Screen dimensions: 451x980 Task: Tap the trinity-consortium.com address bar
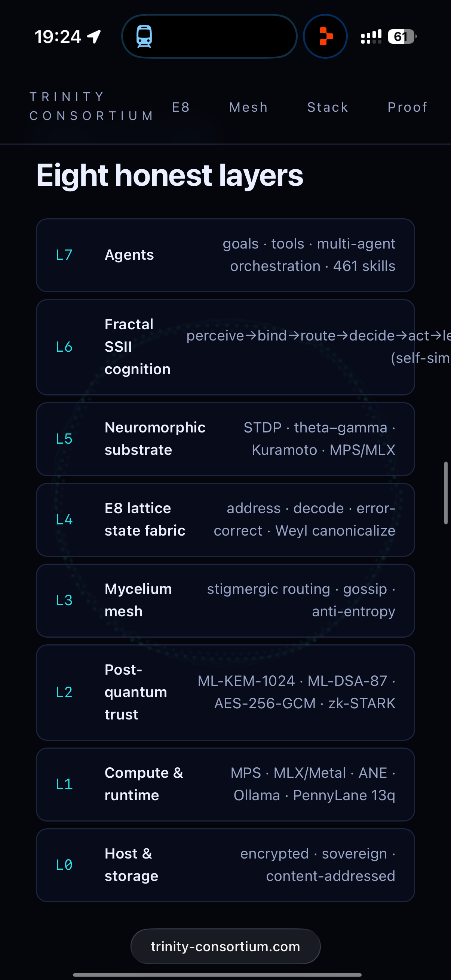coord(225,946)
